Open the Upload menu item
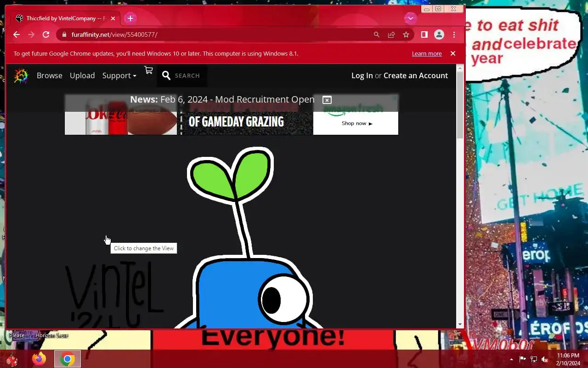The height and width of the screenshot is (368, 588). click(82, 75)
